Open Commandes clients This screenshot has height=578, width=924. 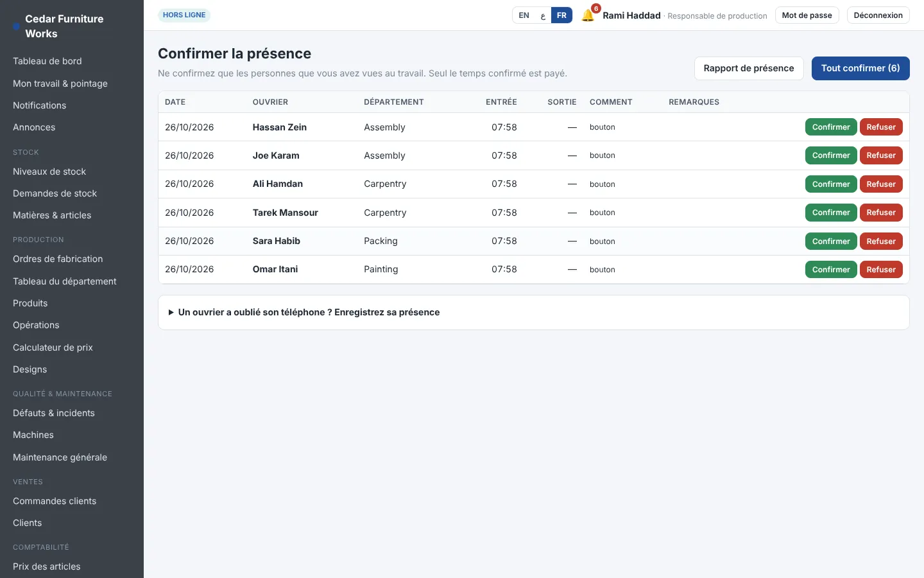pos(55,501)
